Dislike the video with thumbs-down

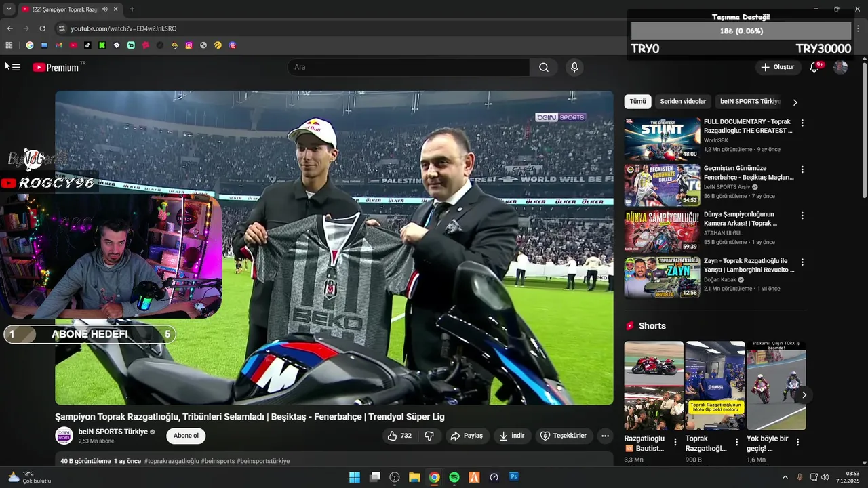coord(429,436)
